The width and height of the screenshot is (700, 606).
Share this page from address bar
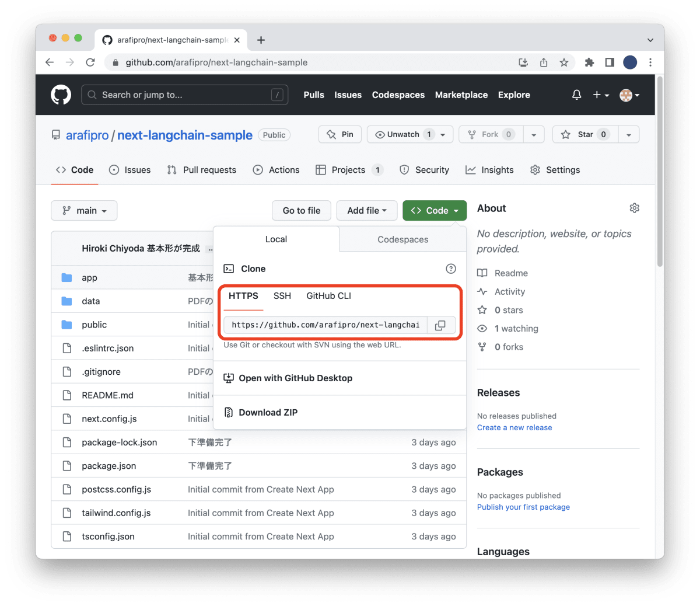tap(544, 62)
